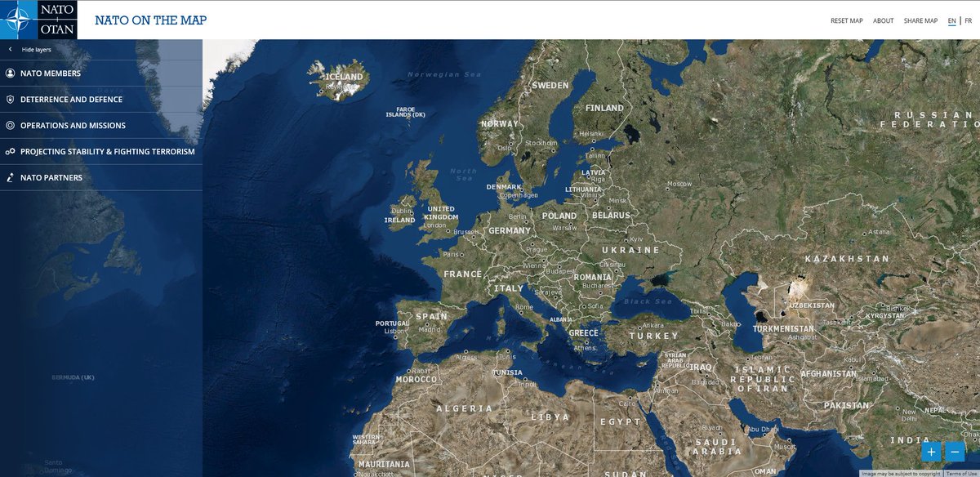Click the POLAND label on the map
This screenshot has width=980, height=477.
559,216
